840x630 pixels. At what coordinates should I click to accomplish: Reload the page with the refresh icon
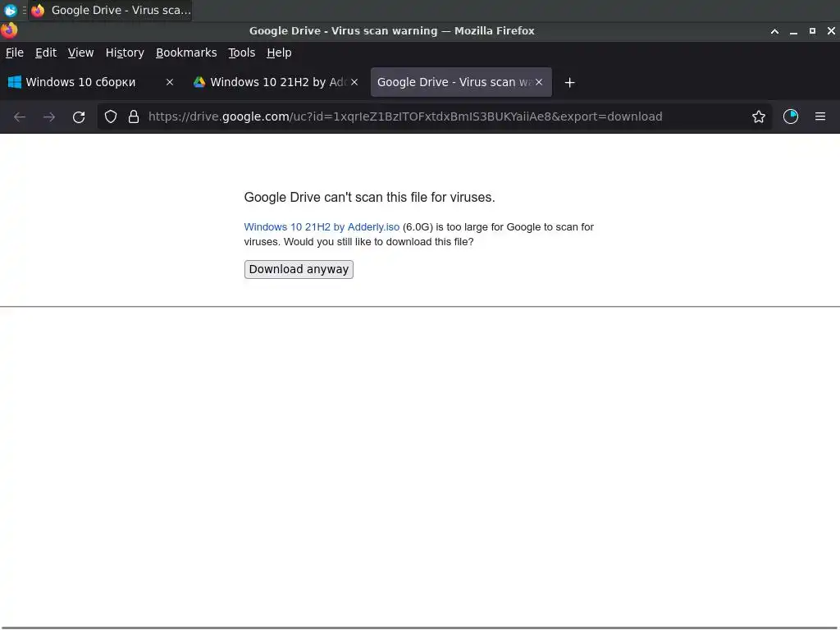[79, 116]
